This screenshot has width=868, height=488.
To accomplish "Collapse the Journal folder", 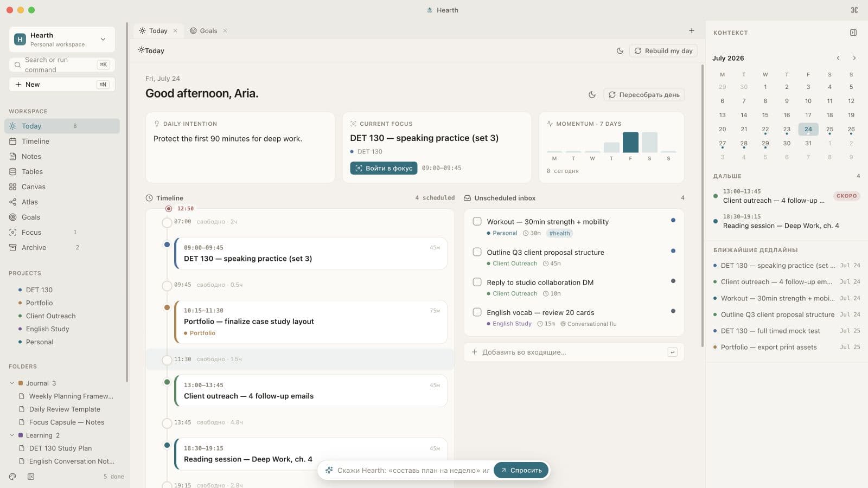I will click(x=12, y=383).
